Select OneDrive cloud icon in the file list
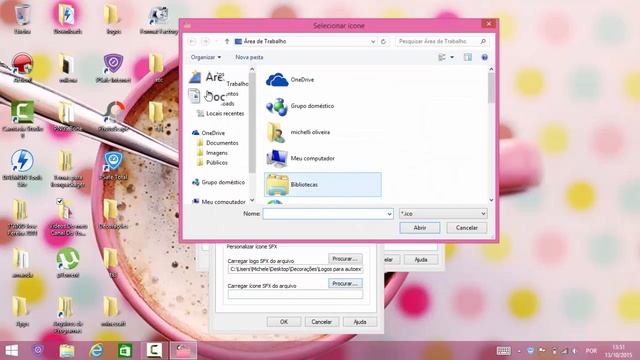 (277, 80)
